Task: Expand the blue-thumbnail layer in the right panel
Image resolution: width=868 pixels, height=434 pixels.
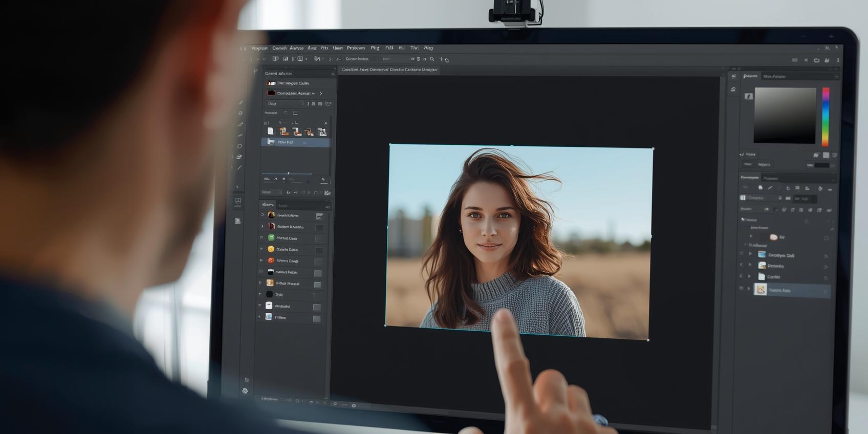Action: tap(751, 254)
